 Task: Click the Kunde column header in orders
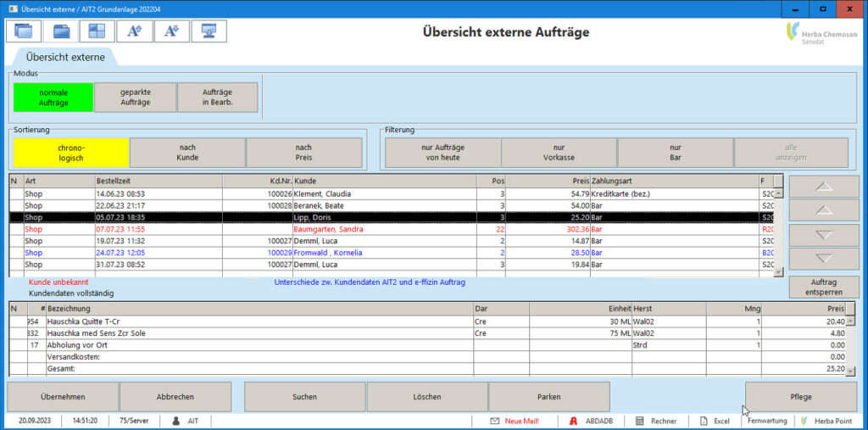pos(385,181)
